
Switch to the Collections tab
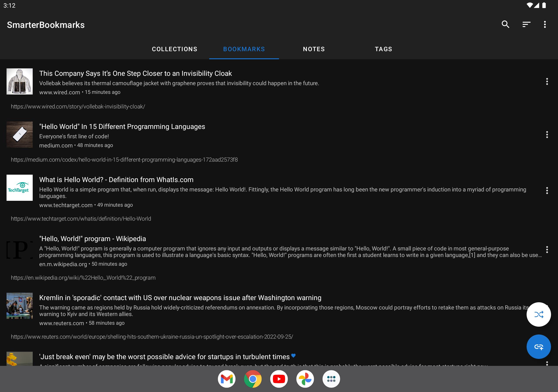(175, 49)
